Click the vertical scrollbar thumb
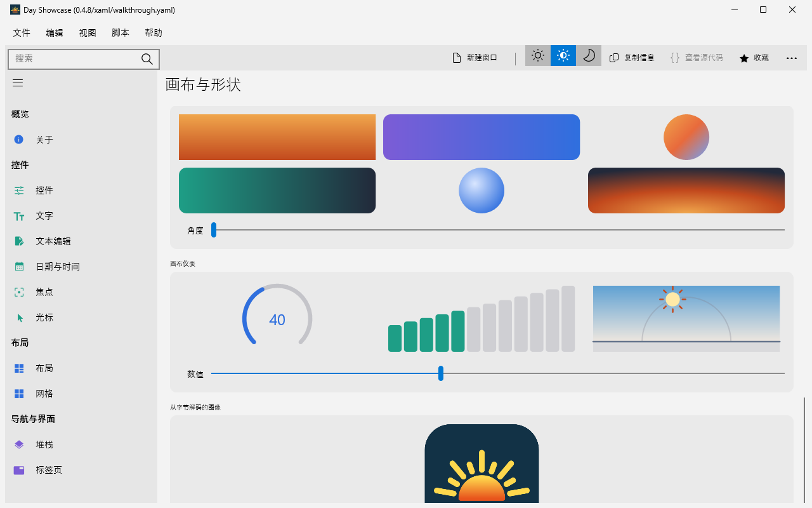 pyautogui.click(x=804, y=450)
